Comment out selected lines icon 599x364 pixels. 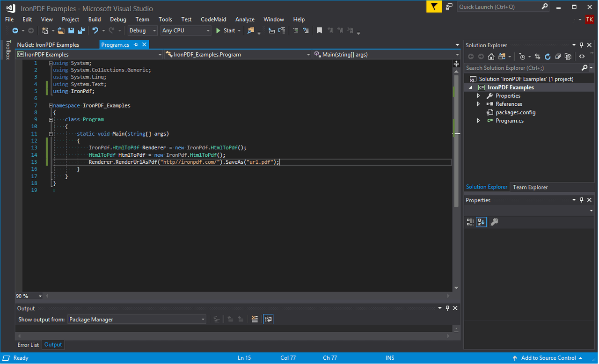pyautogui.click(x=295, y=30)
